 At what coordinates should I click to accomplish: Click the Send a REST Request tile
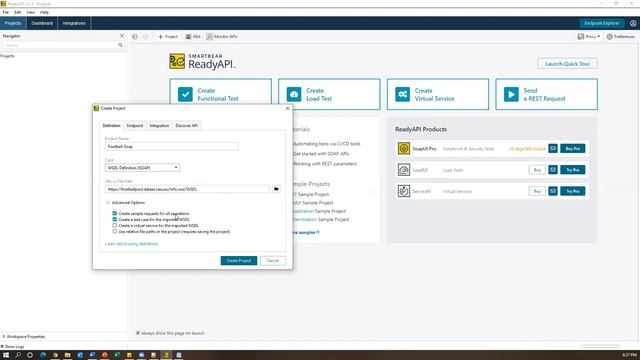(547, 94)
